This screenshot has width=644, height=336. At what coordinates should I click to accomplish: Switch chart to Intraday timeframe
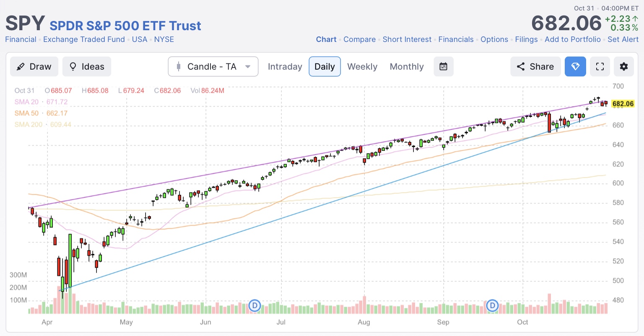(x=285, y=67)
